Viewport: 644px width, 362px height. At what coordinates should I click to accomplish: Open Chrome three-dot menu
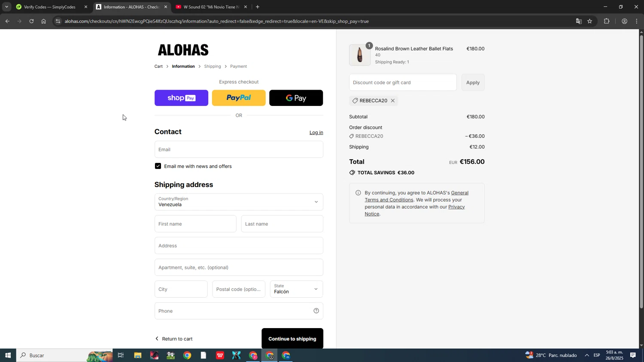[x=637, y=21]
